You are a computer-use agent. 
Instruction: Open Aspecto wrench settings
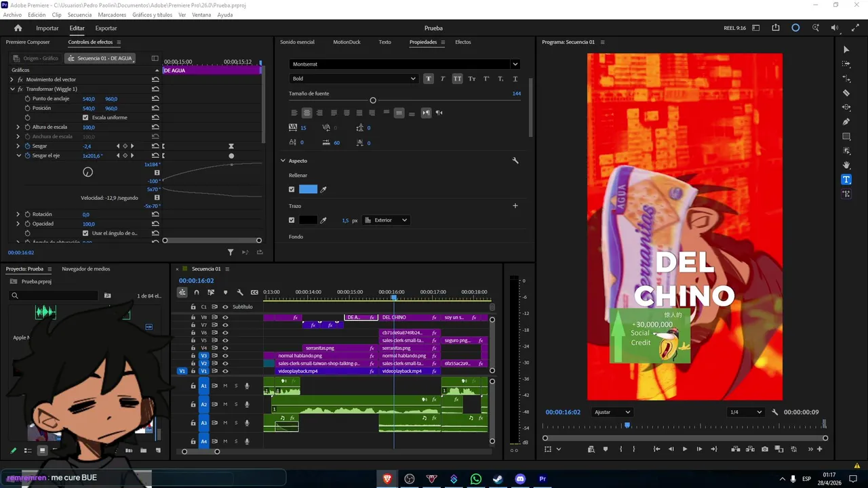pos(515,161)
